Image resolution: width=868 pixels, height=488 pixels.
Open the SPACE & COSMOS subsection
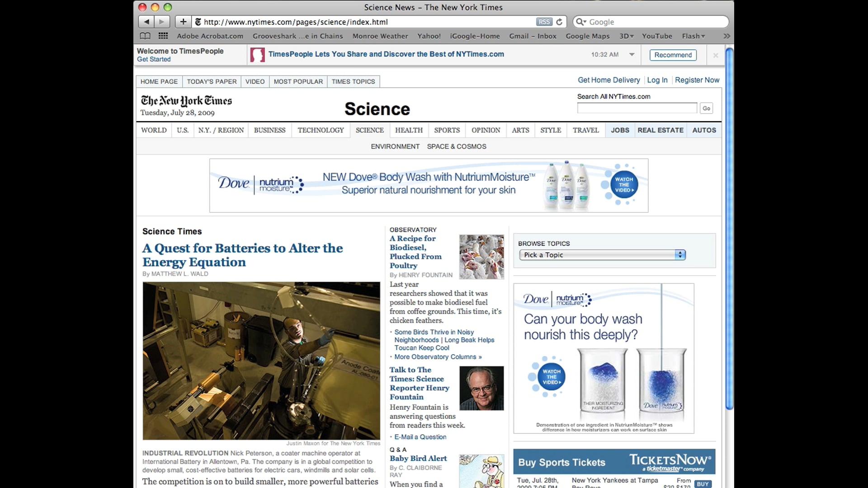457,146
